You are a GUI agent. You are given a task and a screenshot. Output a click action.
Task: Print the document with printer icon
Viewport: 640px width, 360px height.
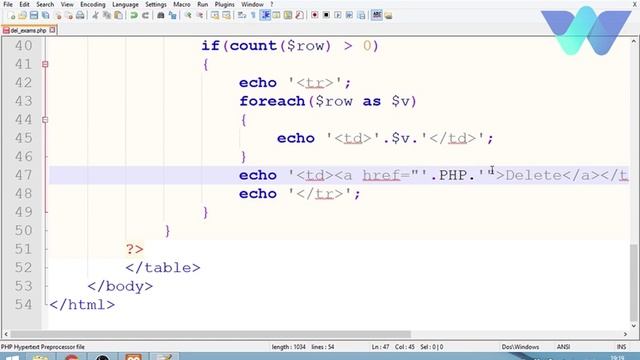pyautogui.click(x=80, y=16)
